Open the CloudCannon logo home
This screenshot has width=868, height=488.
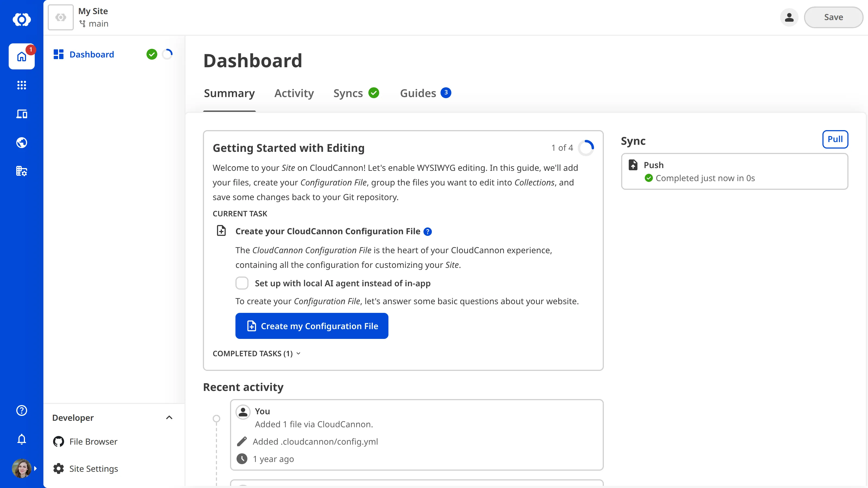[22, 19]
